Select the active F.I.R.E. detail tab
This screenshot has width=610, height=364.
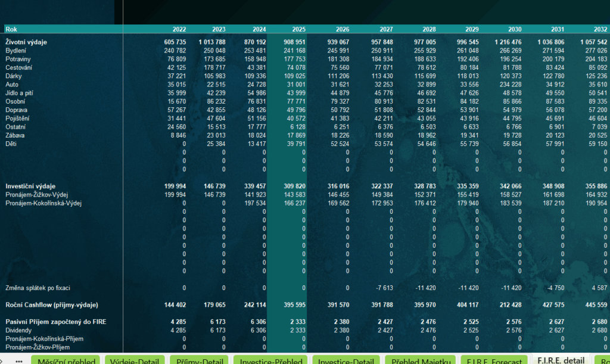click(x=561, y=360)
